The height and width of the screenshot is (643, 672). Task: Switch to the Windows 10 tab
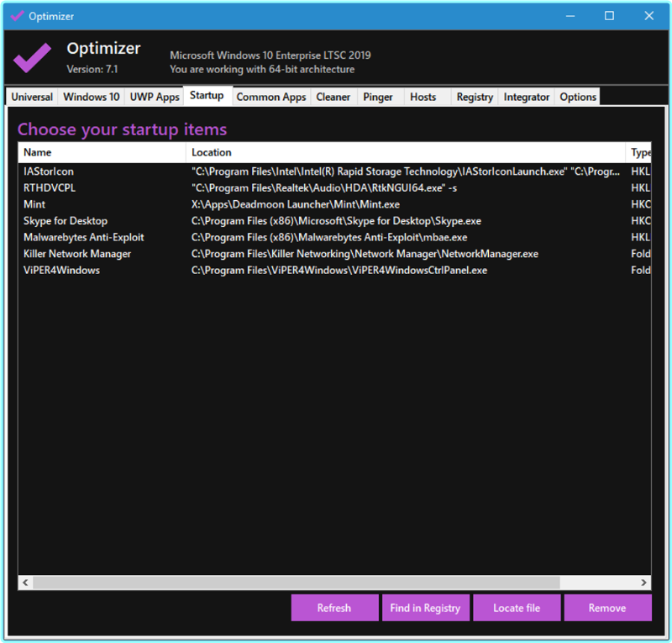pyautogui.click(x=92, y=97)
